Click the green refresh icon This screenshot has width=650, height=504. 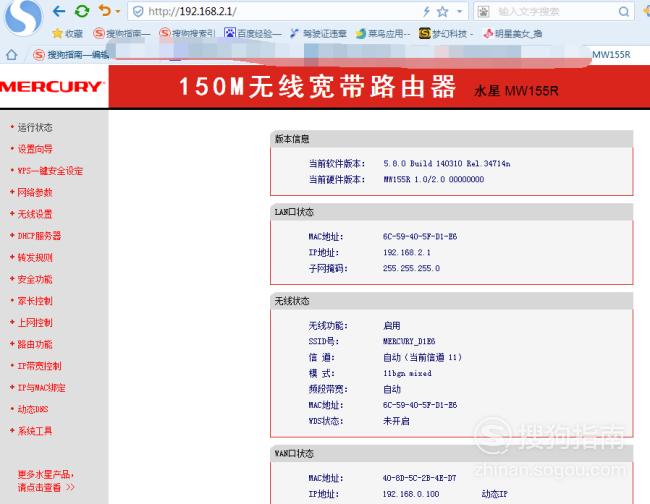(x=82, y=11)
